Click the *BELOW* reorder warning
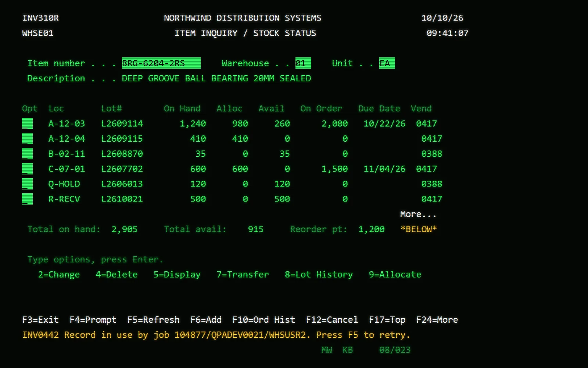The image size is (588, 368). pyautogui.click(x=419, y=229)
